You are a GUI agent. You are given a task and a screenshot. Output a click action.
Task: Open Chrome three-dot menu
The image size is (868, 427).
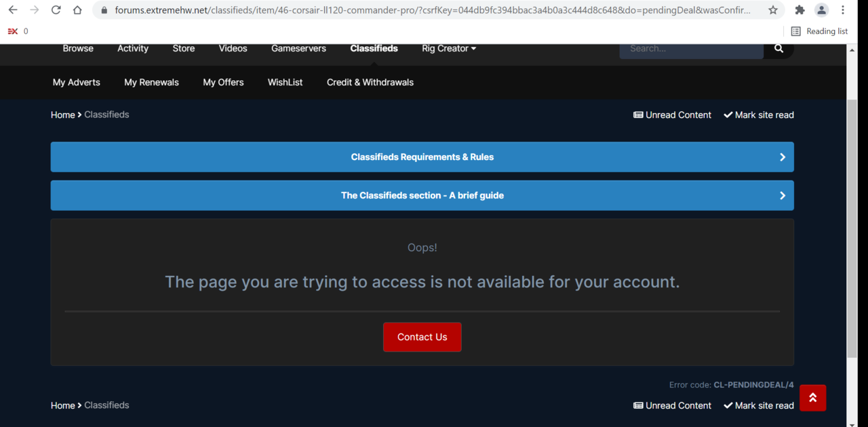pyautogui.click(x=843, y=10)
